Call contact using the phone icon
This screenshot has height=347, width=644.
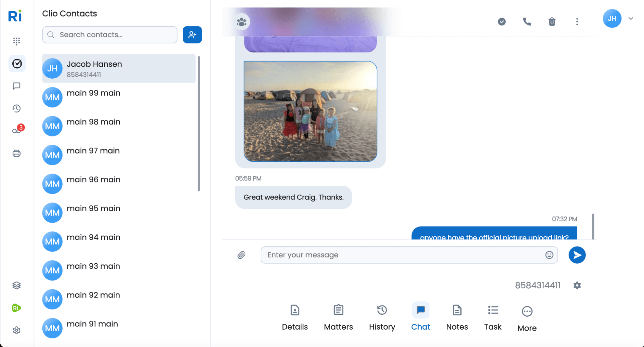click(x=527, y=22)
